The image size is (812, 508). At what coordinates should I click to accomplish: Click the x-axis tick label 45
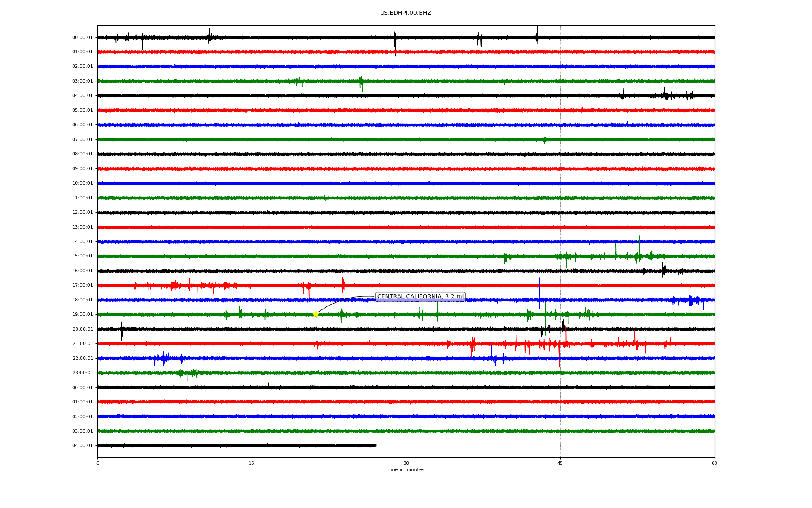(x=560, y=464)
